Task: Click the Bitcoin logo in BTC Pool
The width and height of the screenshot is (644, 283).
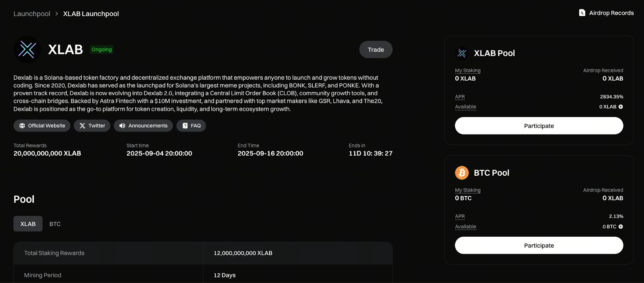Action: (462, 173)
